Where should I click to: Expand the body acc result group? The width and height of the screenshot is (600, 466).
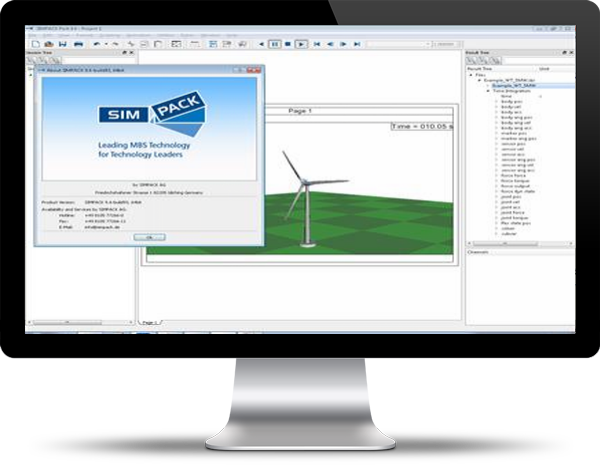click(496, 112)
